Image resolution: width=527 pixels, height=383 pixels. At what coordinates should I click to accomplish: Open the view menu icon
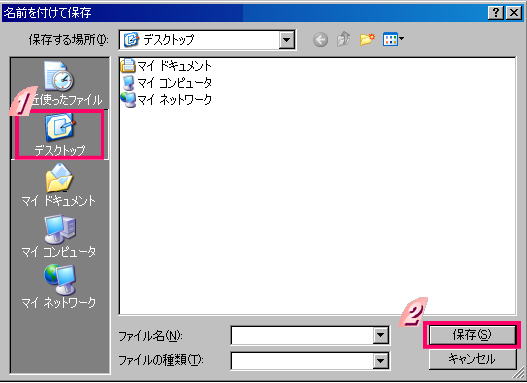393,40
